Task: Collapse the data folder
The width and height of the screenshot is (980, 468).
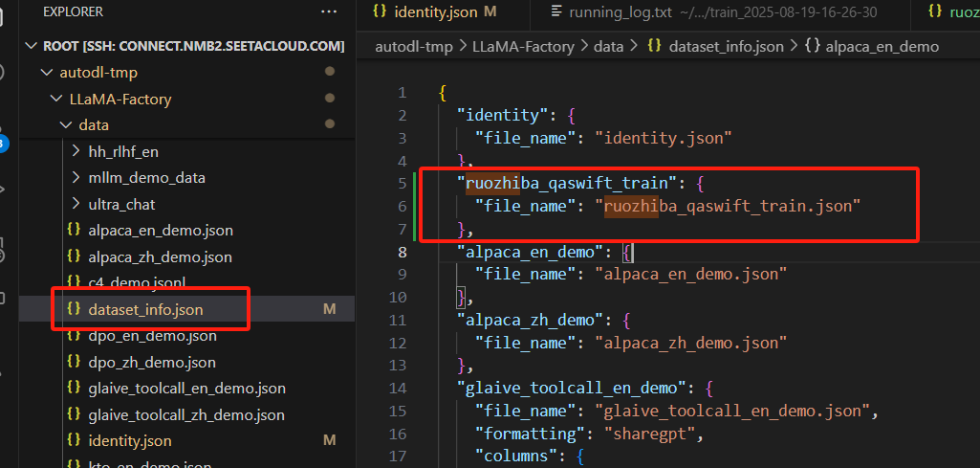Action: pyautogui.click(x=66, y=125)
